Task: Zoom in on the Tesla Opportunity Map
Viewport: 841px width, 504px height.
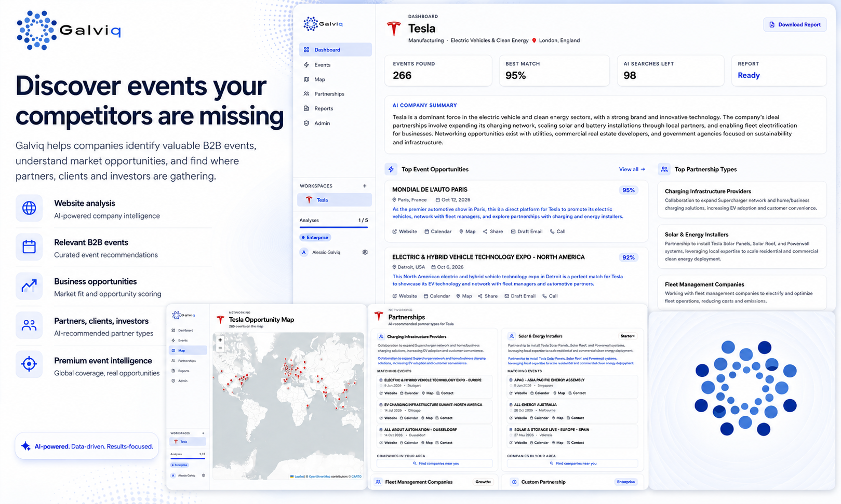Action: (x=220, y=340)
